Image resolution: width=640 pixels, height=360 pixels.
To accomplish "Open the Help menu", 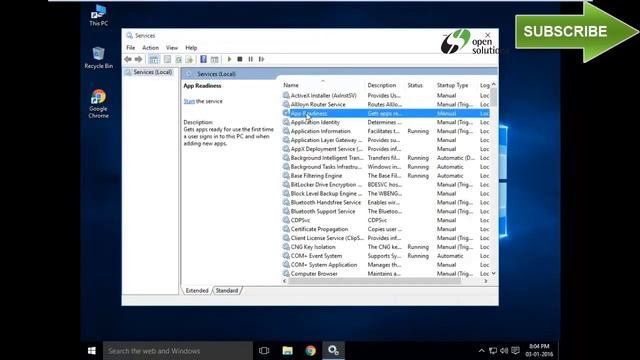I will pos(191,48).
